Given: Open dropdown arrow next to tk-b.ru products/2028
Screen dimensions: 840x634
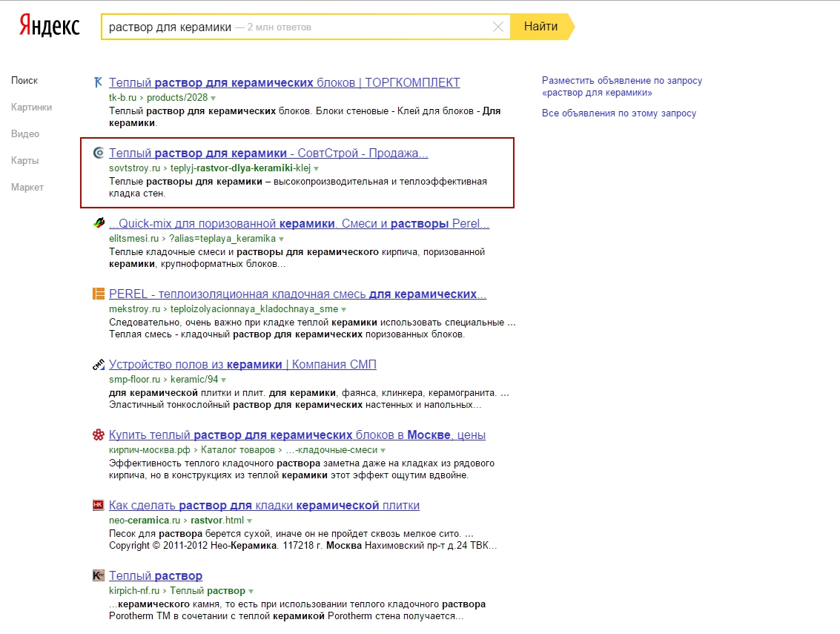Looking at the screenshot, I should pyautogui.click(x=214, y=98).
